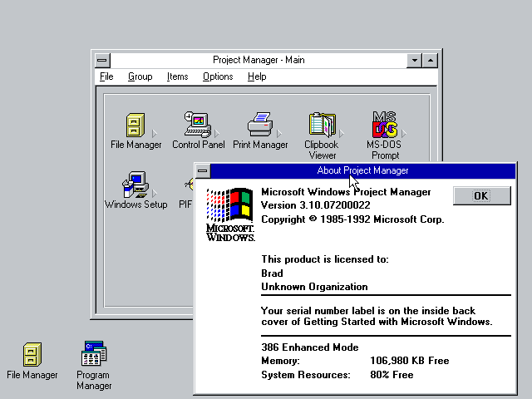Click the 'This product is licensed to:' label
Image resolution: width=532 pixels, height=399 pixels.
pos(325,259)
